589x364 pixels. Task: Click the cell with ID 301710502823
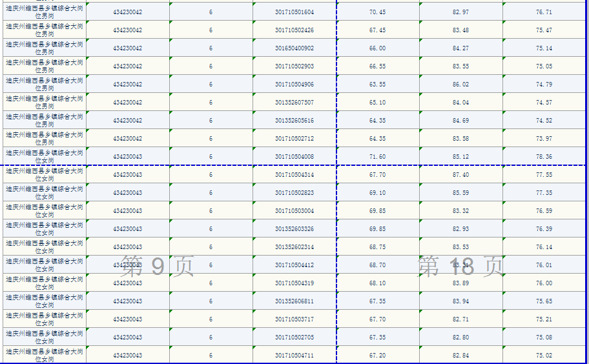pyautogui.click(x=294, y=193)
